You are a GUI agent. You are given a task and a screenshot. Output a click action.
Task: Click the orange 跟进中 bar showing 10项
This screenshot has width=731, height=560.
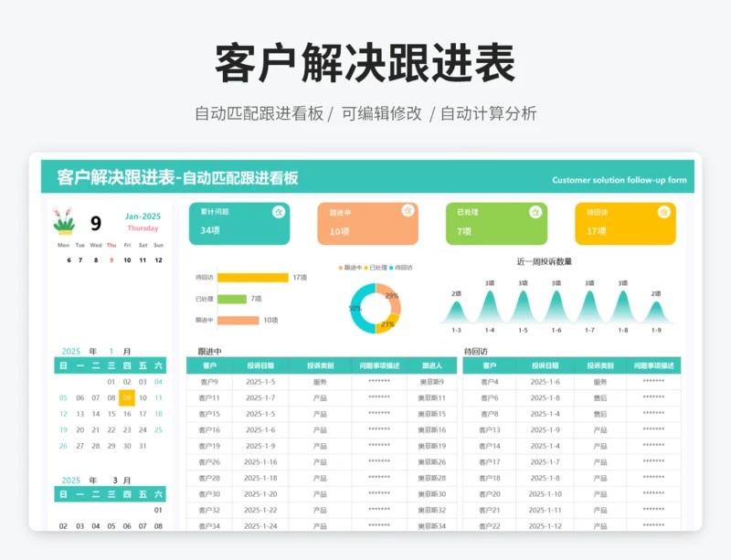pos(238,320)
